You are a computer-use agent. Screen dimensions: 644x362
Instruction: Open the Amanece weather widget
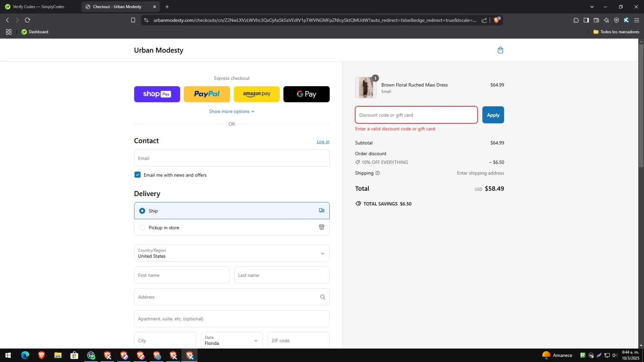557,355
